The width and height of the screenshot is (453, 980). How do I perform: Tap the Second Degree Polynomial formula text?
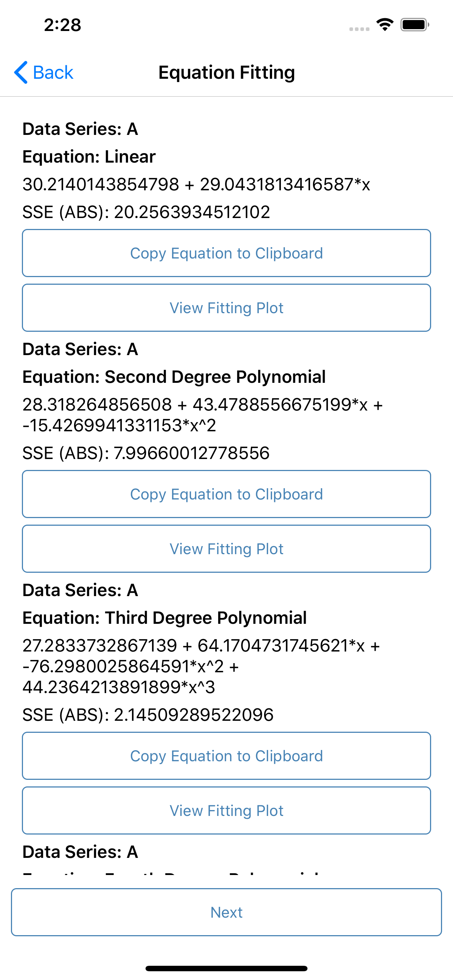pos(202,415)
